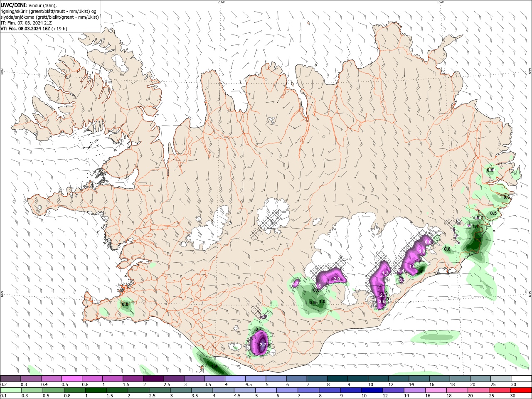Click the 0.5 value near the east coast

coord(493,213)
